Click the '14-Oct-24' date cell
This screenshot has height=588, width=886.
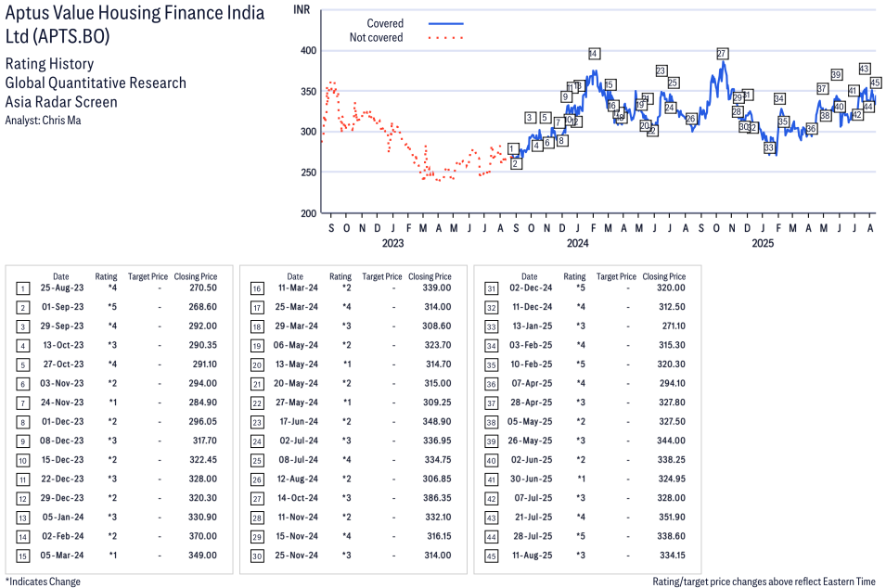pos(298,498)
